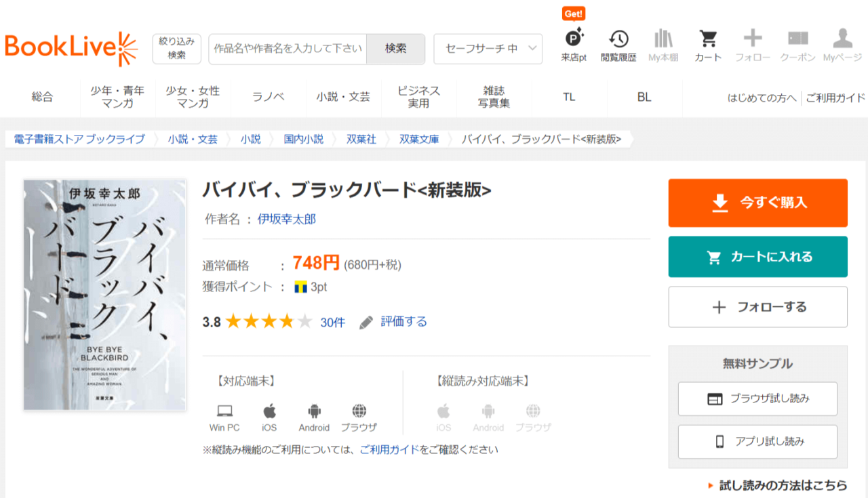Viewport: 868px width, 498px height.
Task: Click the 今すぐ購入 buy now button
Action: point(758,203)
